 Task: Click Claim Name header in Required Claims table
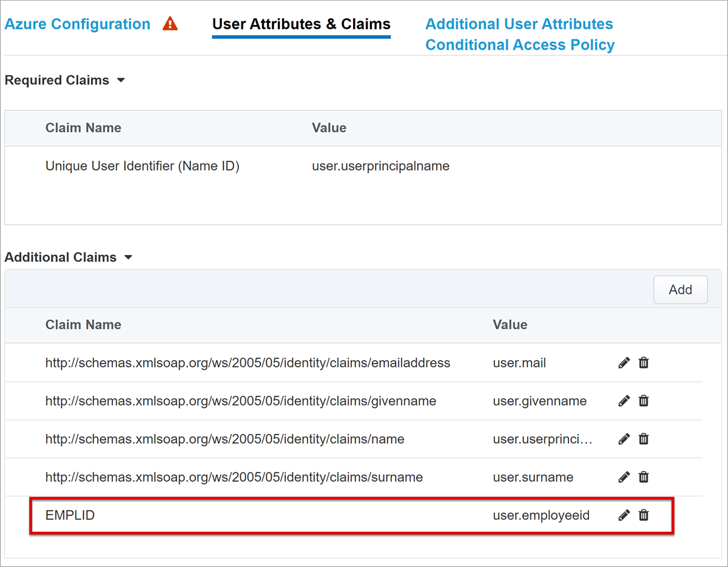83,127
